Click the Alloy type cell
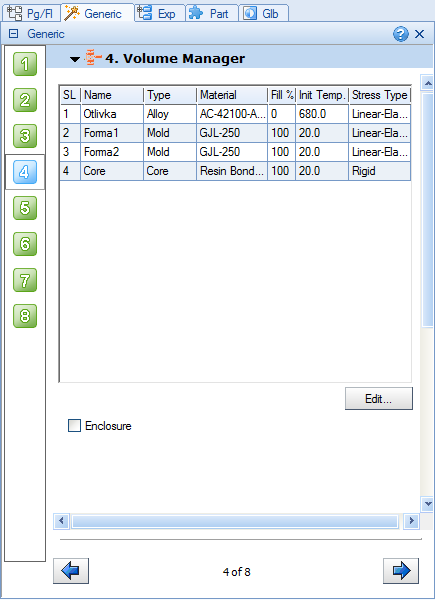This screenshot has width=435, height=600. pos(170,114)
